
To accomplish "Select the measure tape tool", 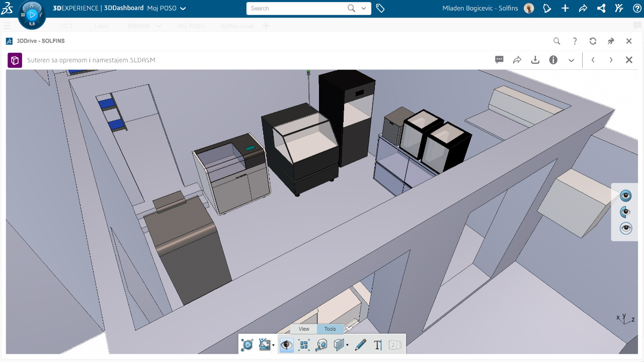I will pyautogui.click(x=321, y=345).
